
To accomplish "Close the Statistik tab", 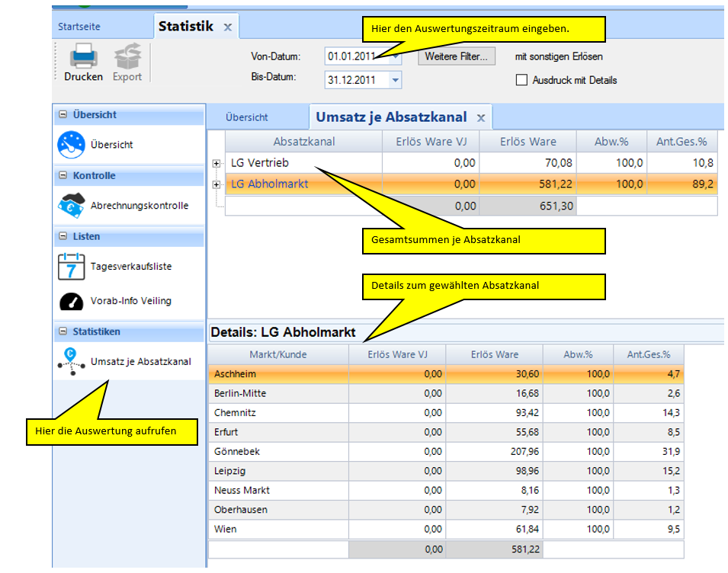I will tap(227, 27).
